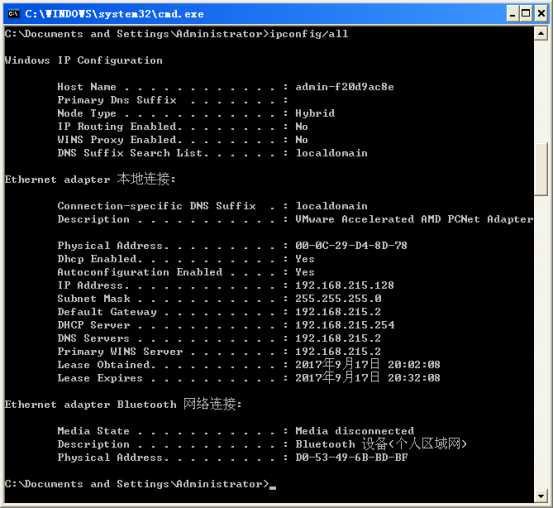Click the IP Routing Enabled No value
554x508 pixels.
click(x=302, y=126)
